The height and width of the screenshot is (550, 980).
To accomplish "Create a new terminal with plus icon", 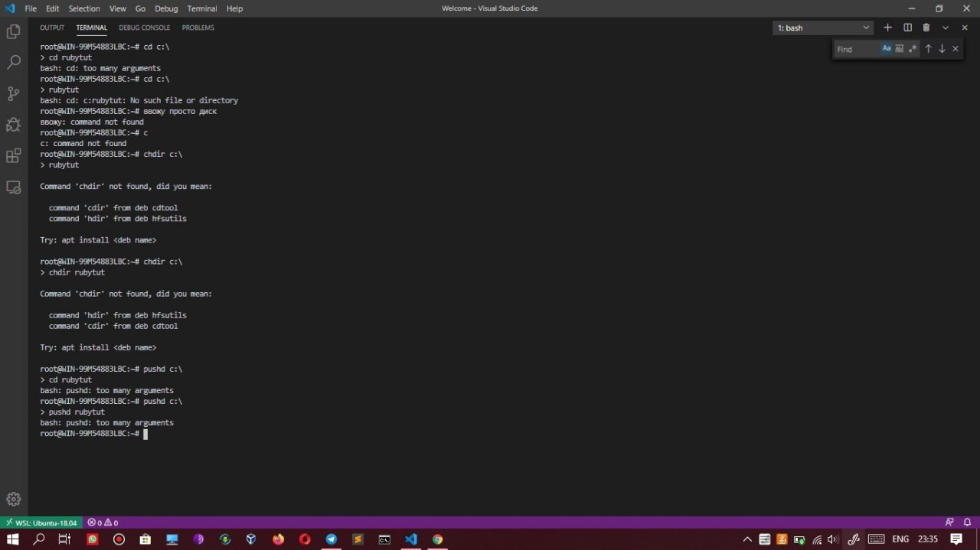I will coord(888,28).
